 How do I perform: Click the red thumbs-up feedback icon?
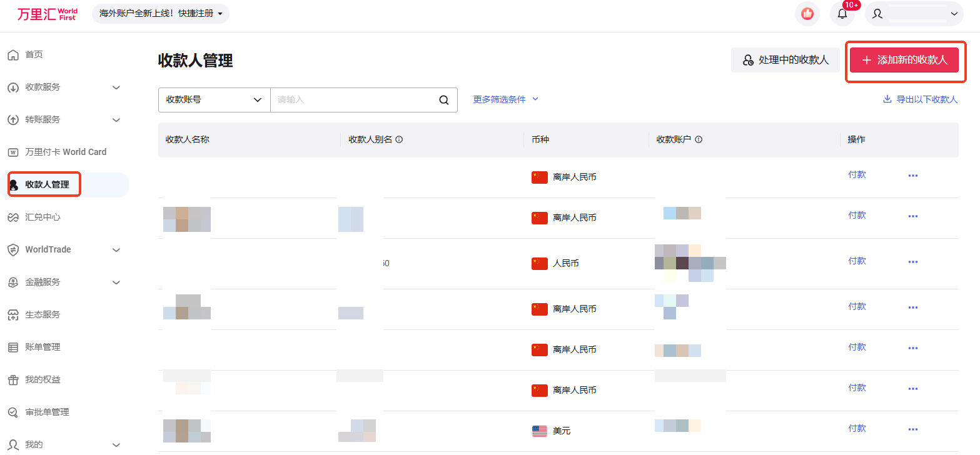(x=807, y=14)
